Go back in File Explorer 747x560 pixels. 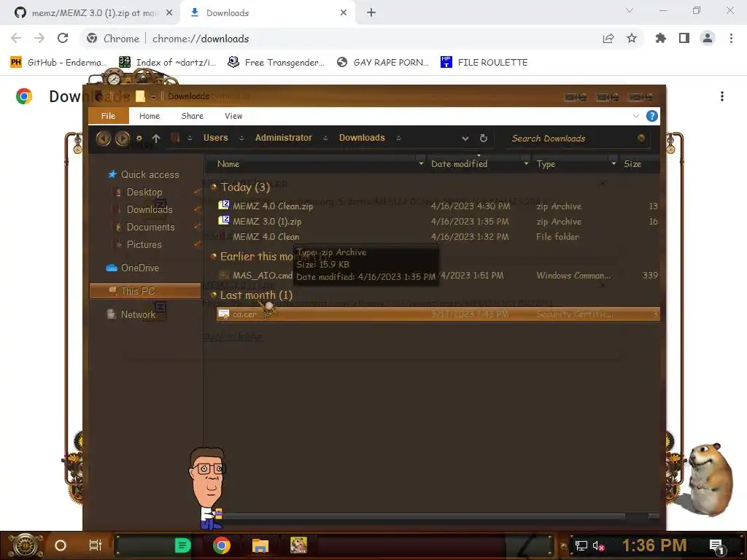point(104,138)
